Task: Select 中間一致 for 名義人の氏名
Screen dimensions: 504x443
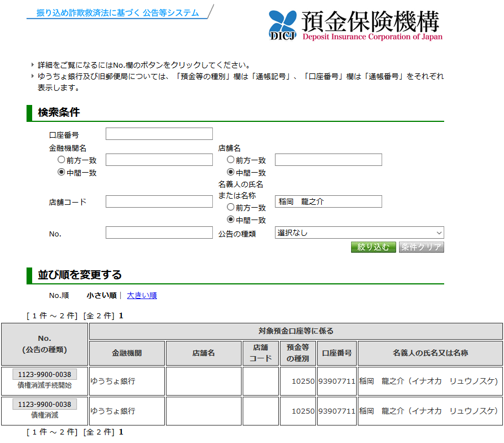Action: 230,220
